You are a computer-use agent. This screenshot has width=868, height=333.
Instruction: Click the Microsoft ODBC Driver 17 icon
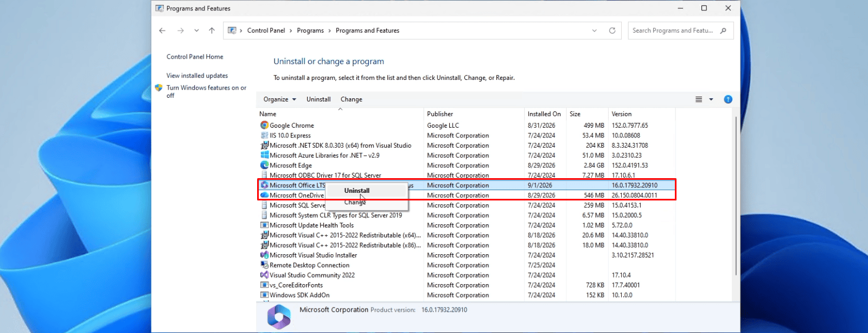click(264, 175)
